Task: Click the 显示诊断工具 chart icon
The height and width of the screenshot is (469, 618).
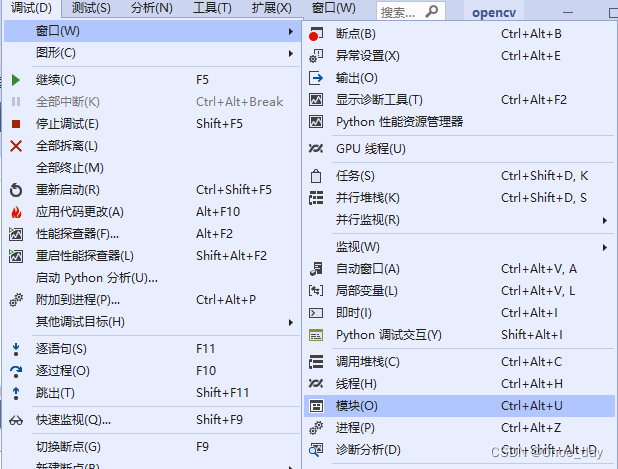Action: tap(316, 100)
